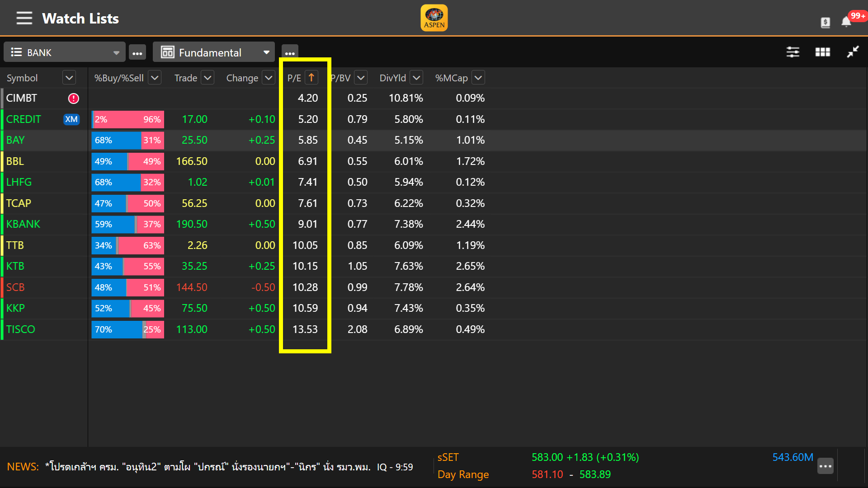Open more options next to BANK
The image size is (868, 488).
[137, 53]
